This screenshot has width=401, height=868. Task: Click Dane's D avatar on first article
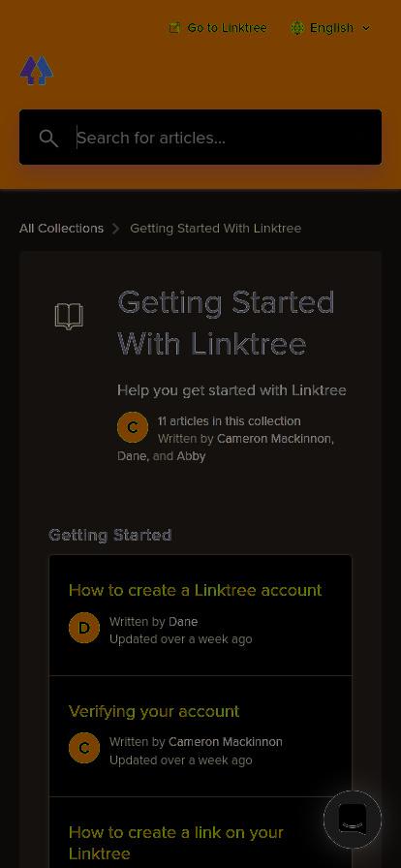[84, 628]
